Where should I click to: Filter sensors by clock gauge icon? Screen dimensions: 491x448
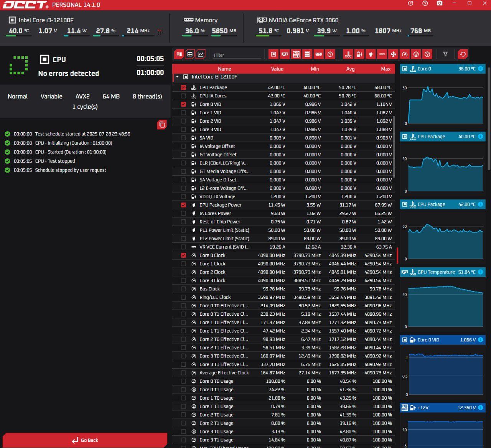(404, 54)
